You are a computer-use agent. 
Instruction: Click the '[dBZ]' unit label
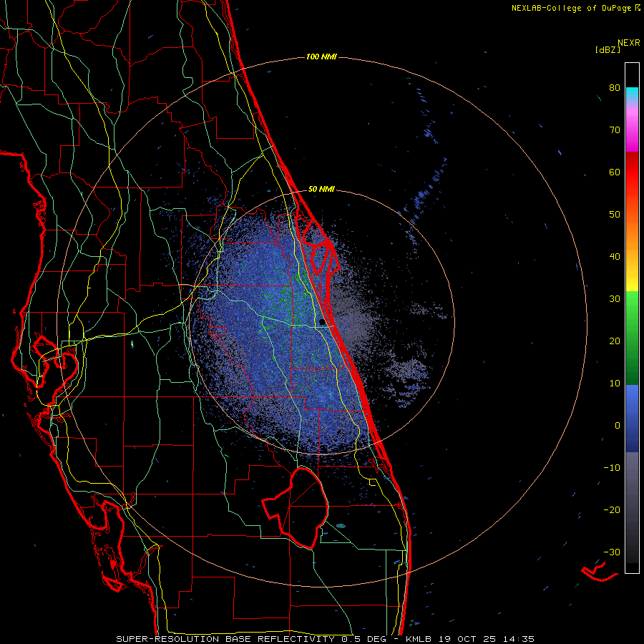608,49
